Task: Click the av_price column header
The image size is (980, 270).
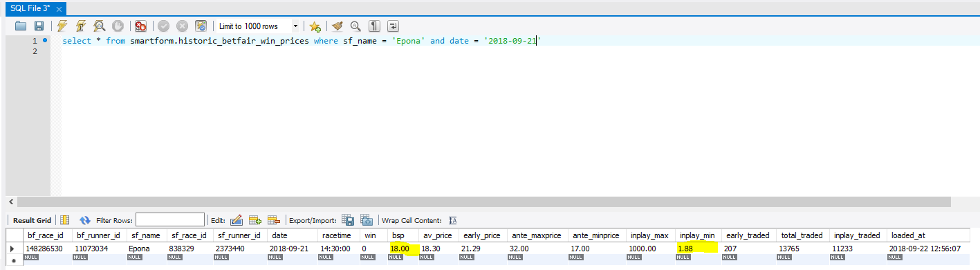Action: point(439,235)
